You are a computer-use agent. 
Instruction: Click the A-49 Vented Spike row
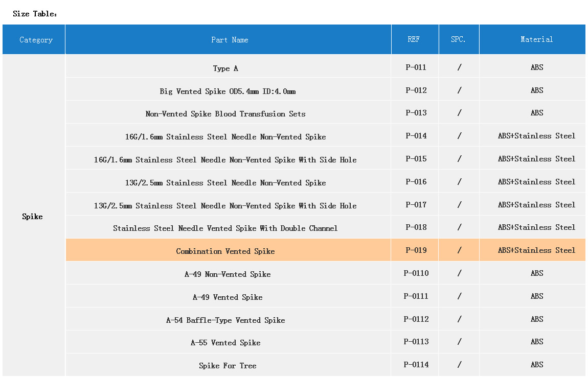[228, 297]
